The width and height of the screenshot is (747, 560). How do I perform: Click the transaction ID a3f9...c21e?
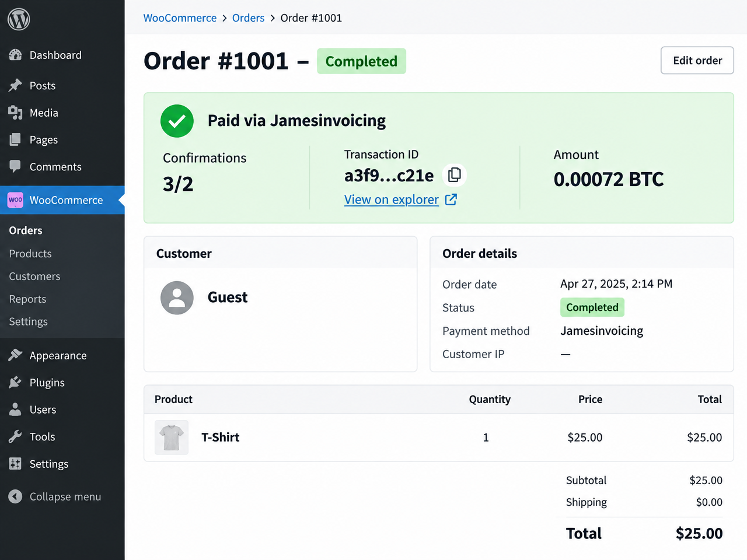(x=389, y=176)
